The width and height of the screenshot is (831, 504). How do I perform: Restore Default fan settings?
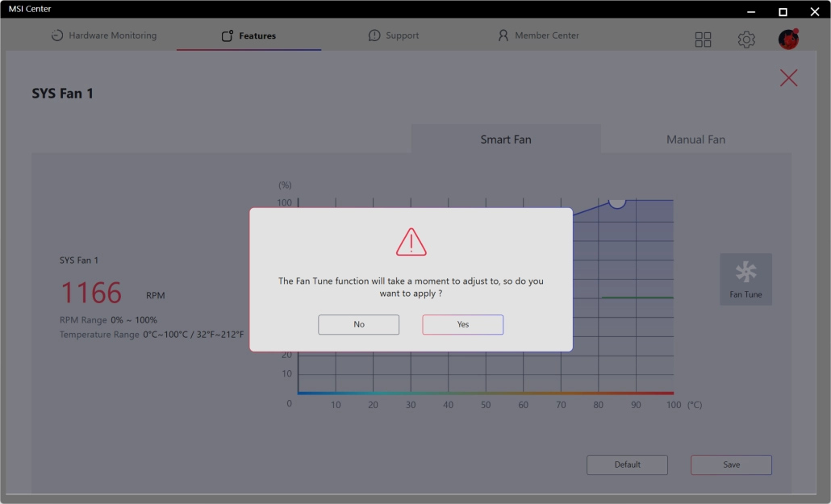pyautogui.click(x=627, y=464)
